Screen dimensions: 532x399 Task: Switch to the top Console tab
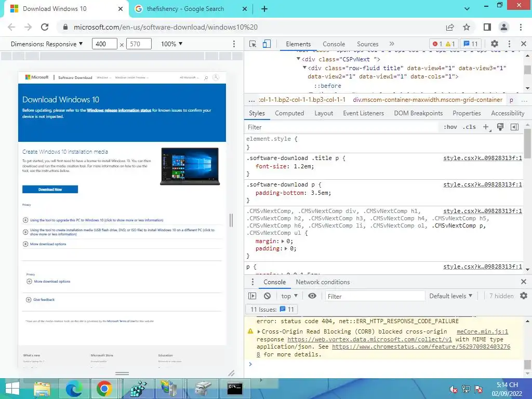[334, 44]
